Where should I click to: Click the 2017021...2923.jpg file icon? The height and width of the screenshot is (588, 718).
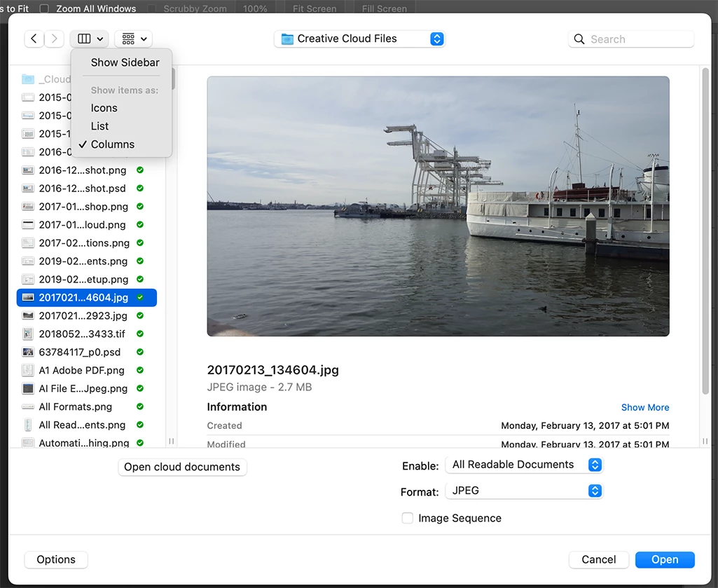pos(28,316)
